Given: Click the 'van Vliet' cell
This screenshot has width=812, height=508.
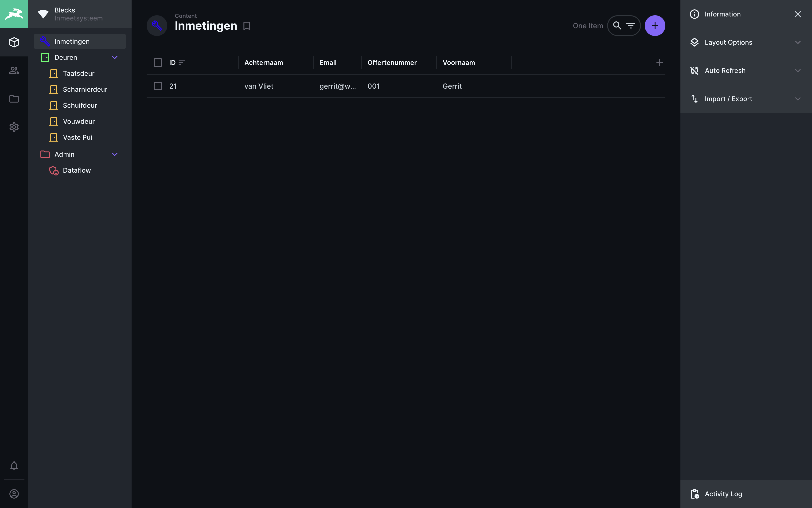Looking at the screenshot, I should [259, 86].
